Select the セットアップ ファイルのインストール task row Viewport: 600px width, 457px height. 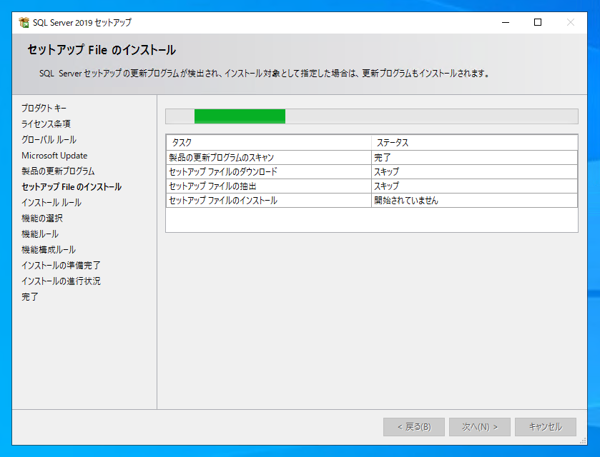(372, 201)
